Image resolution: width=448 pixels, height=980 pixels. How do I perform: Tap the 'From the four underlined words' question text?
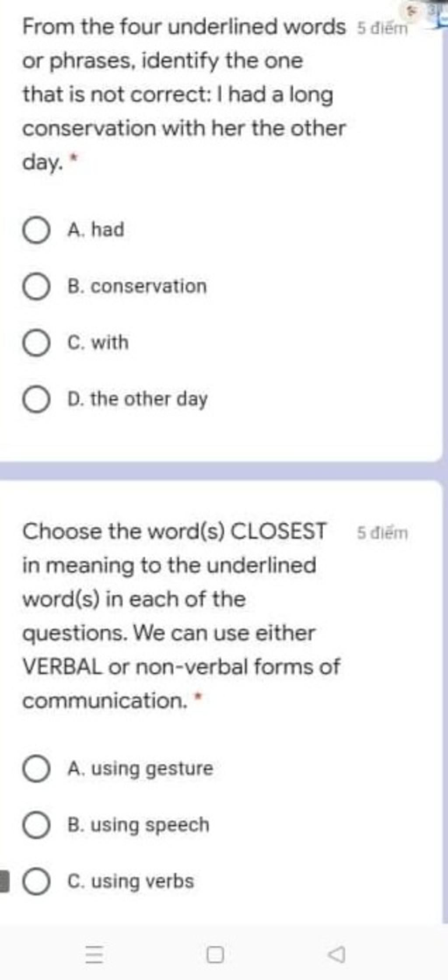pyautogui.click(x=184, y=27)
